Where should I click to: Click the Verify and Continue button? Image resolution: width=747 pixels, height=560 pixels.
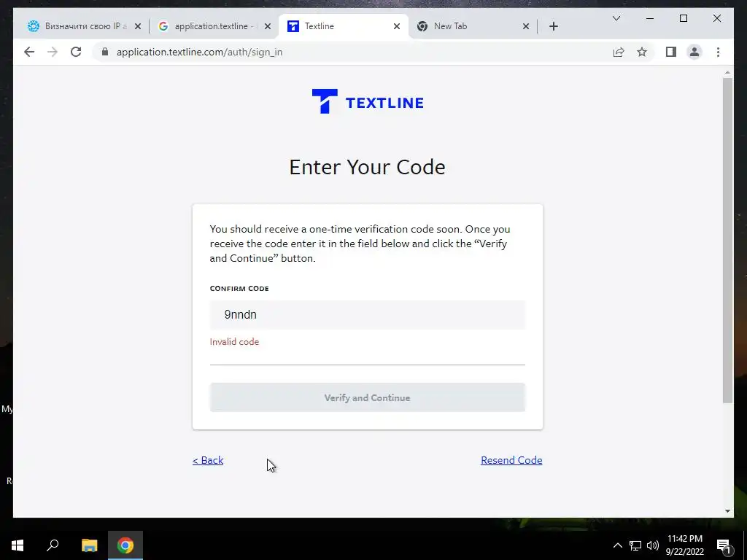[368, 397]
